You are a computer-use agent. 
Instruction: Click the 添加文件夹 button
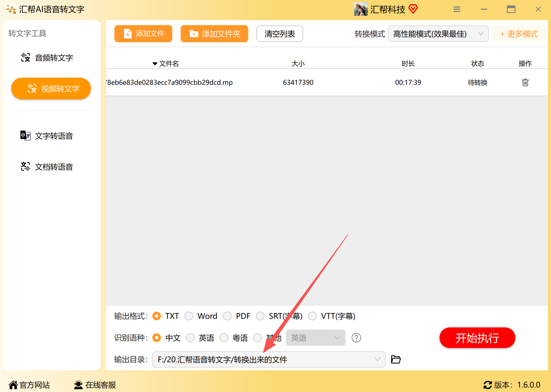point(214,34)
